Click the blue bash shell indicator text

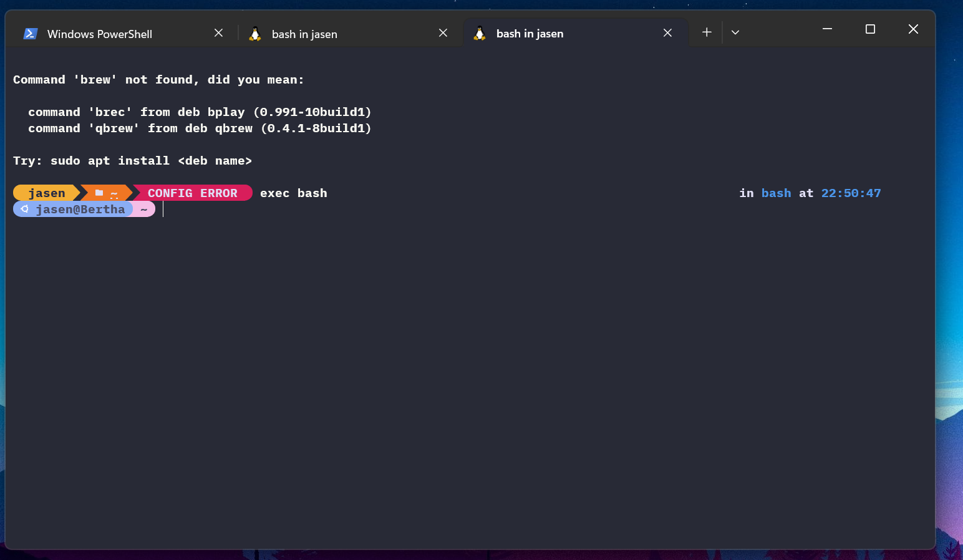pyautogui.click(x=776, y=193)
